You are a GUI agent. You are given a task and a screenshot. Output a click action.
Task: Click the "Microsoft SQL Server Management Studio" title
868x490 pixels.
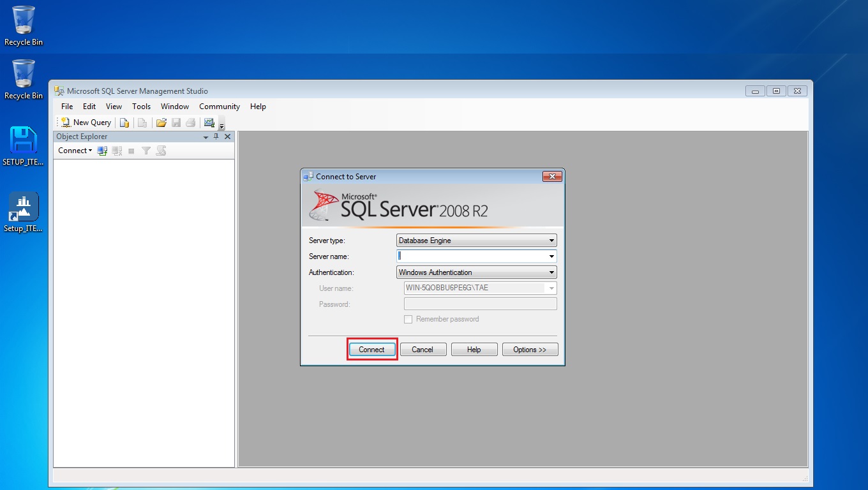point(137,91)
